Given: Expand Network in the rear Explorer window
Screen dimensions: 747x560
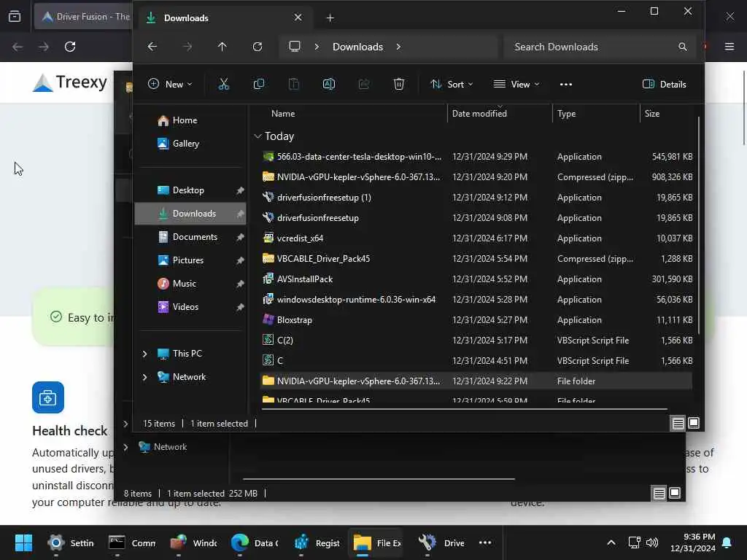Looking at the screenshot, I should coord(125,447).
